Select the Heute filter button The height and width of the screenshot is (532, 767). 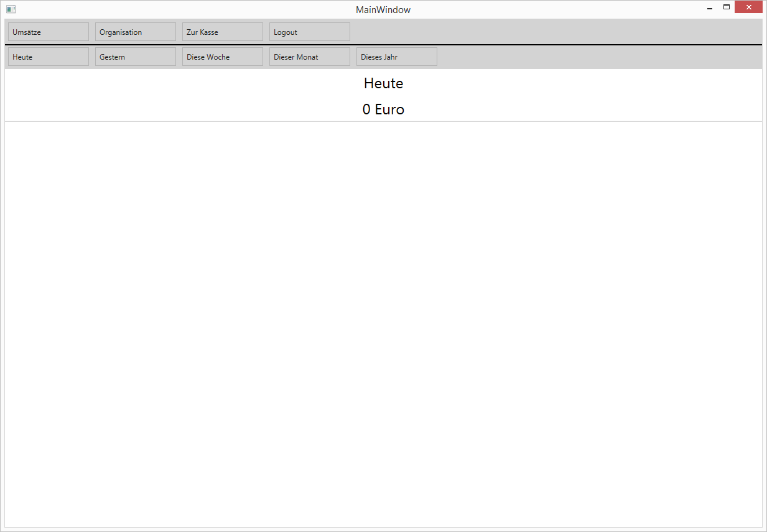[49, 57]
